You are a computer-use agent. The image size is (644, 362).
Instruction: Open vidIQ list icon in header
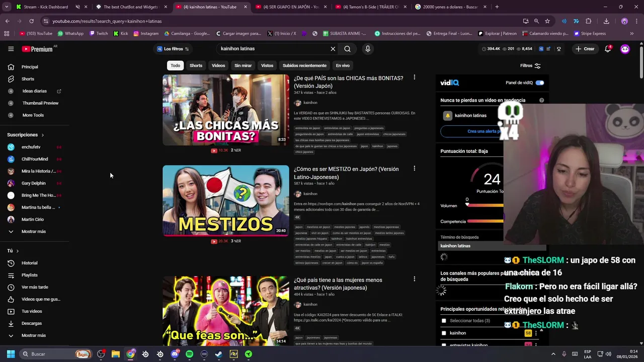click(x=548, y=49)
